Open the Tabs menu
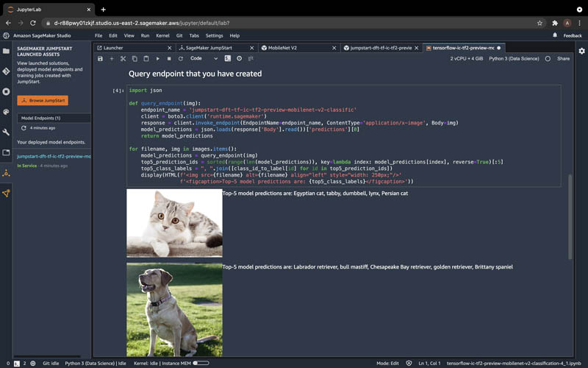 (x=194, y=35)
